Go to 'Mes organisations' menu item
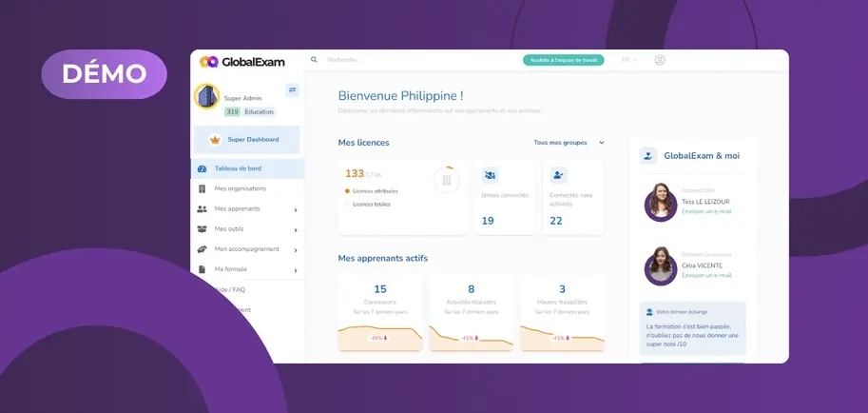868x413 pixels. pyautogui.click(x=240, y=189)
